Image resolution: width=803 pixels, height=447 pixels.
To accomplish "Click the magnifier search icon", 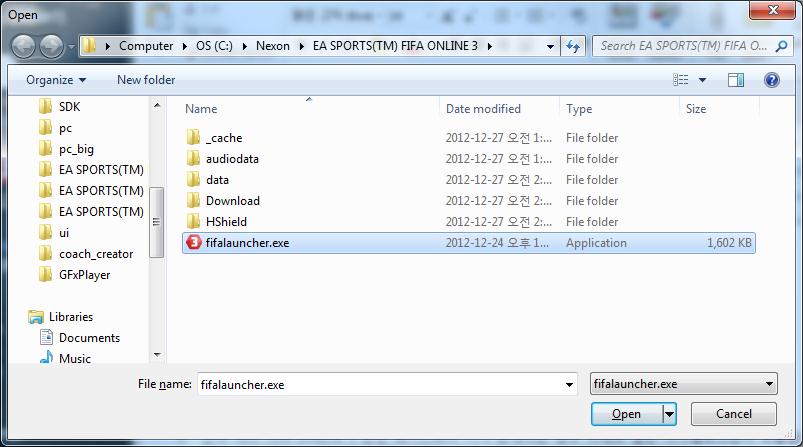I will 781,46.
